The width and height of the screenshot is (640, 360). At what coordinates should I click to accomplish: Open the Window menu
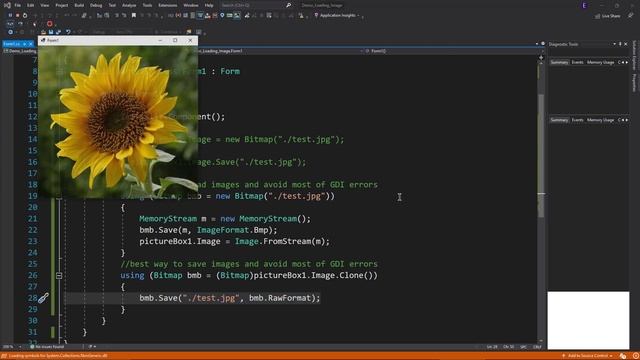[191, 5]
